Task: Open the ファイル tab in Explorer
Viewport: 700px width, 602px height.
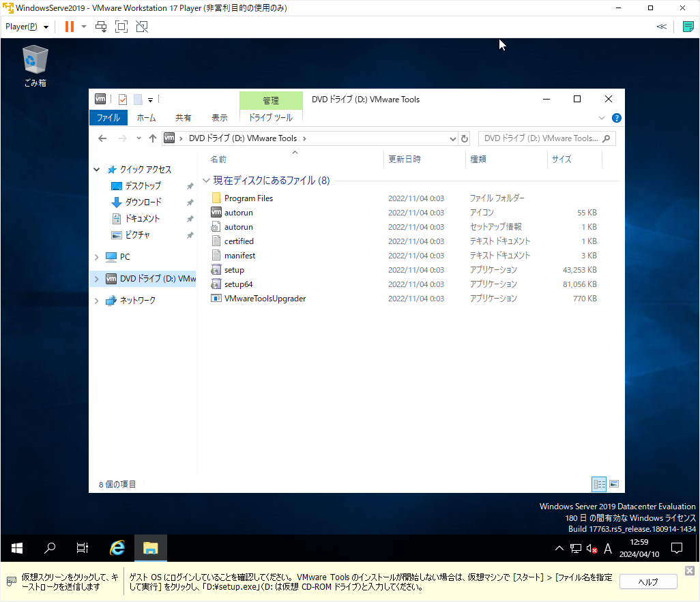Action: coord(108,118)
